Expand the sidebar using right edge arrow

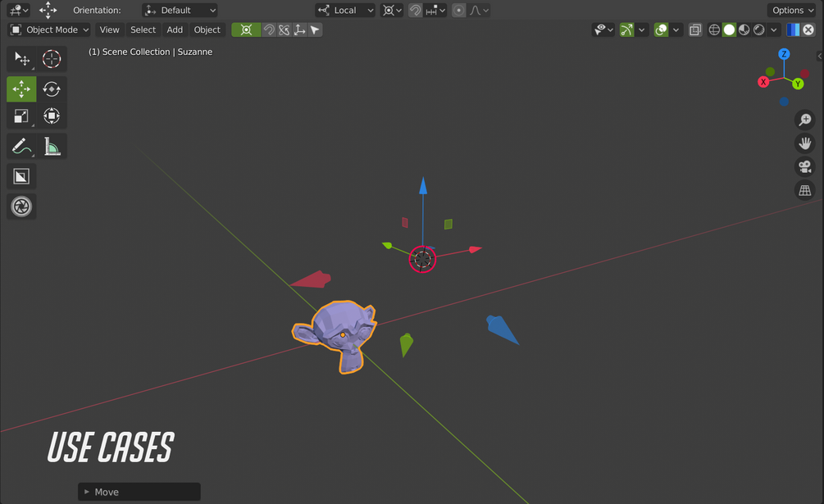click(x=820, y=56)
